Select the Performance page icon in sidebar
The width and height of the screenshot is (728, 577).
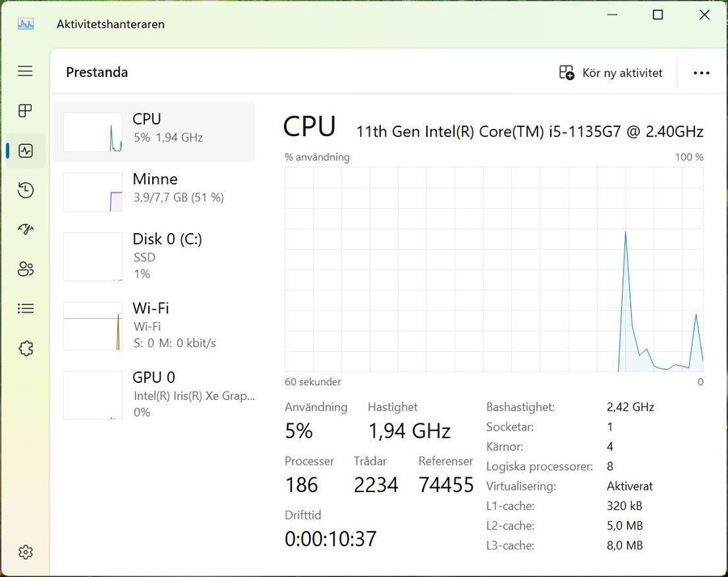[25, 151]
